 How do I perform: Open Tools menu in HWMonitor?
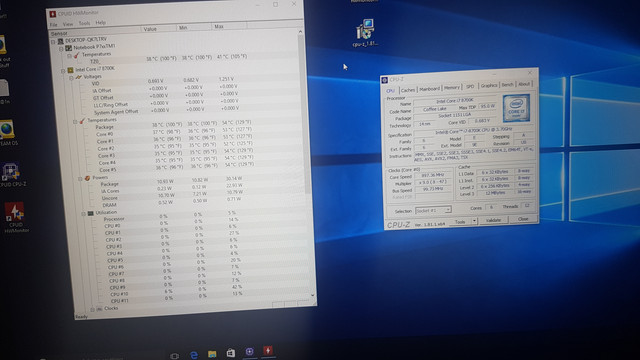(84, 23)
